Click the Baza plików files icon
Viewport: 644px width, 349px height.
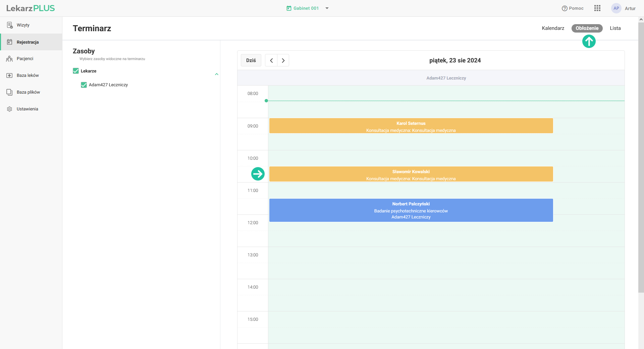click(9, 92)
